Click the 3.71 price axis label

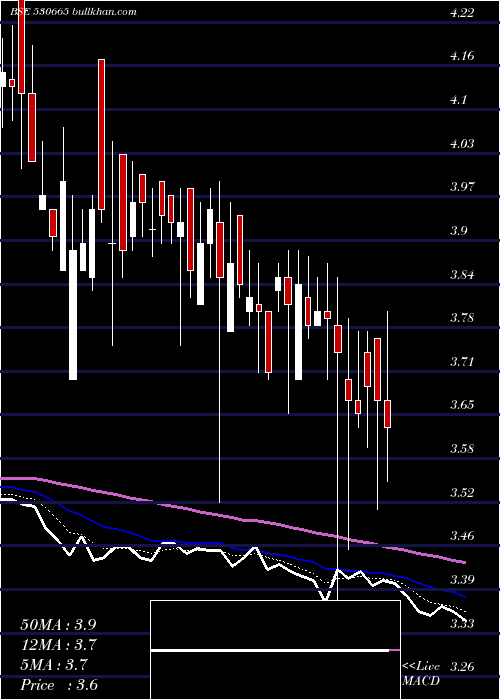pyautogui.click(x=461, y=361)
